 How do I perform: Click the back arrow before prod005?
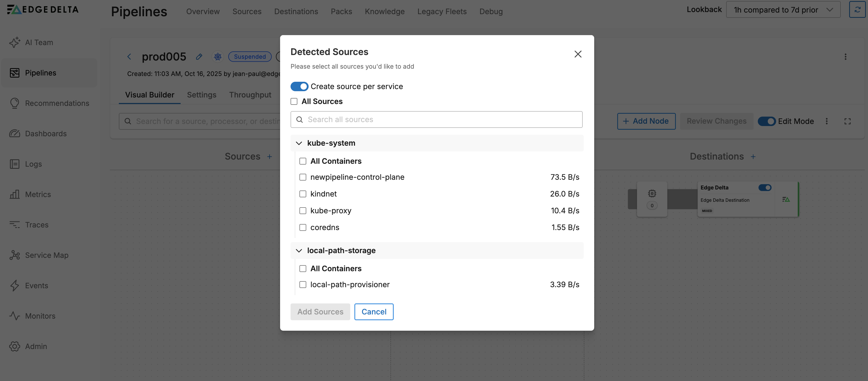129,57
